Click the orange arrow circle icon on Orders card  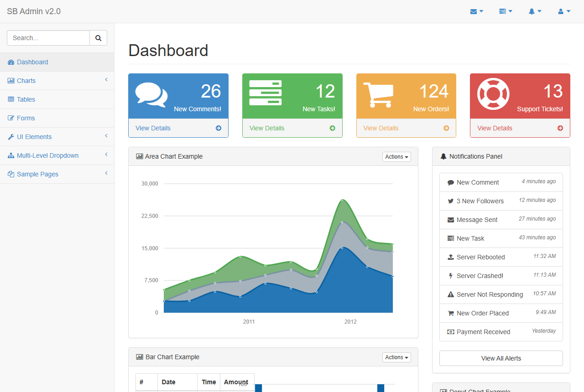(446, 128)
